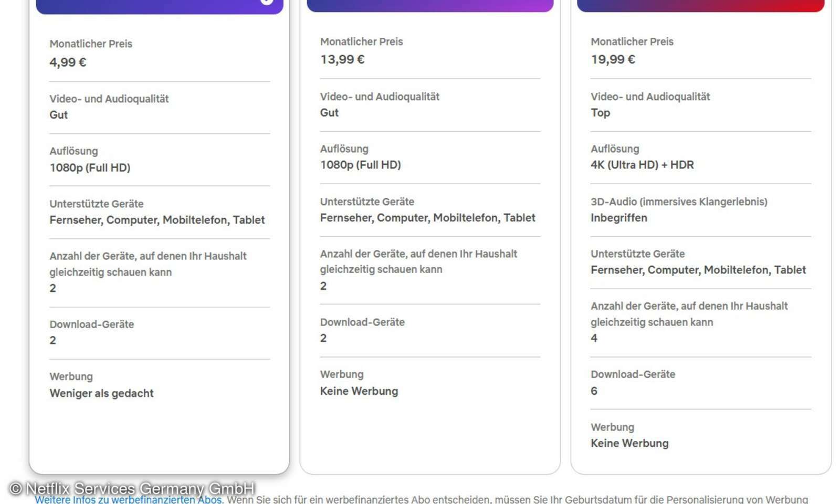Viewport: 840px width, 504px height.
Task: Click 'Unterstützte Geräte' row in left card
Action: pyautogui.click(x=97, y=204)
